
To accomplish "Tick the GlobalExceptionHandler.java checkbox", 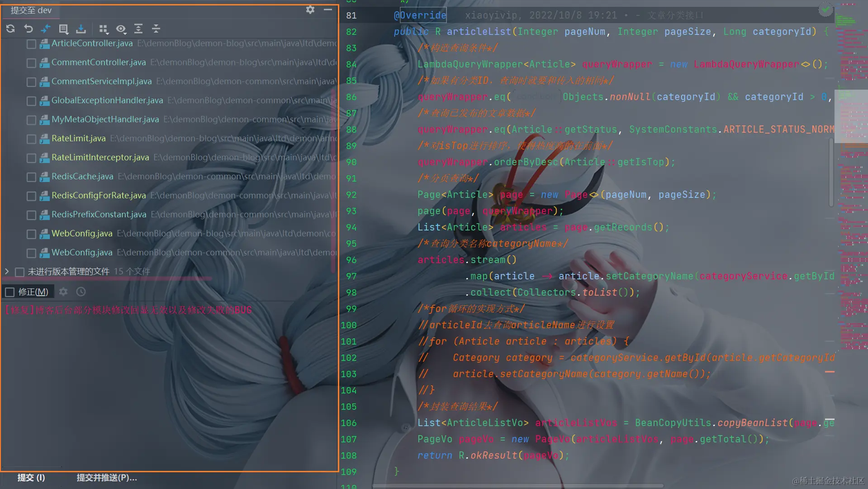I will coord(31,101).
